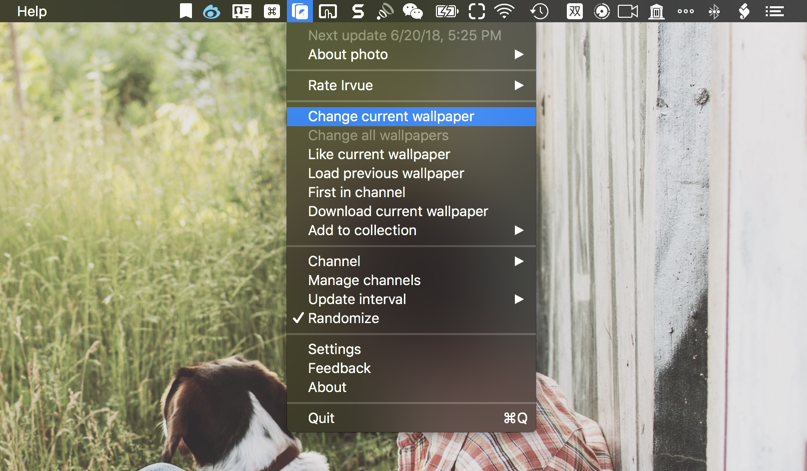Open the Notification Center list icon
The width and height of the screenshot is (807, 471).
(x=775, y=12)
